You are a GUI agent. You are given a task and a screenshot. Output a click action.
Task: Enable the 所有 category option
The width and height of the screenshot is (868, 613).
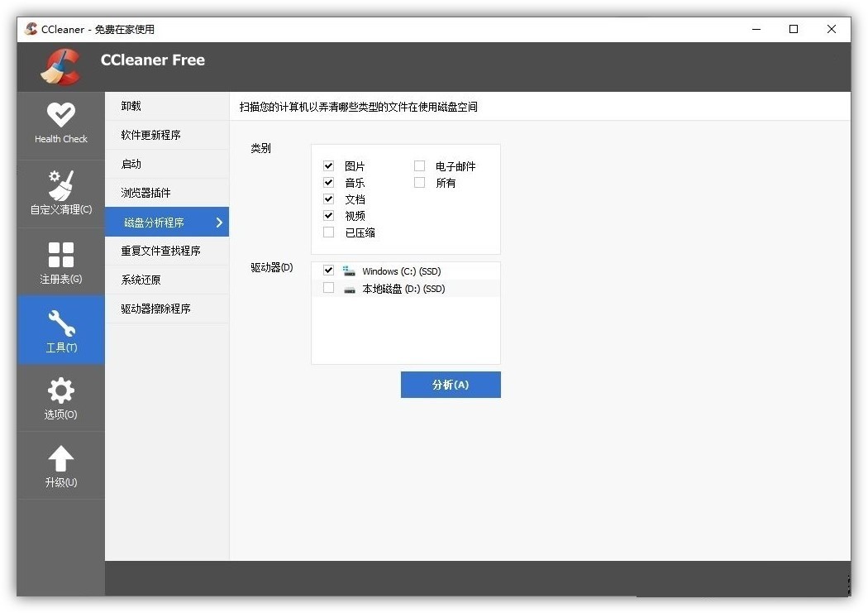pyautogui.click(x=419, y=182)
